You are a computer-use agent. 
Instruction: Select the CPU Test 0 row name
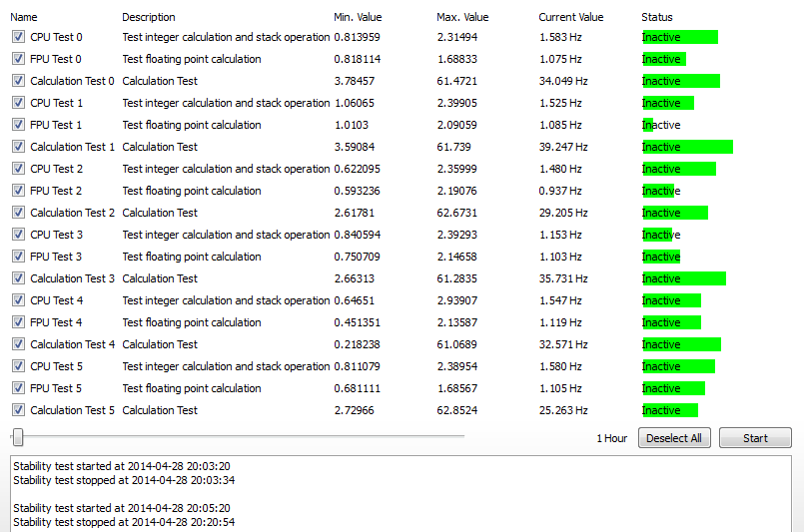point(56,37)
